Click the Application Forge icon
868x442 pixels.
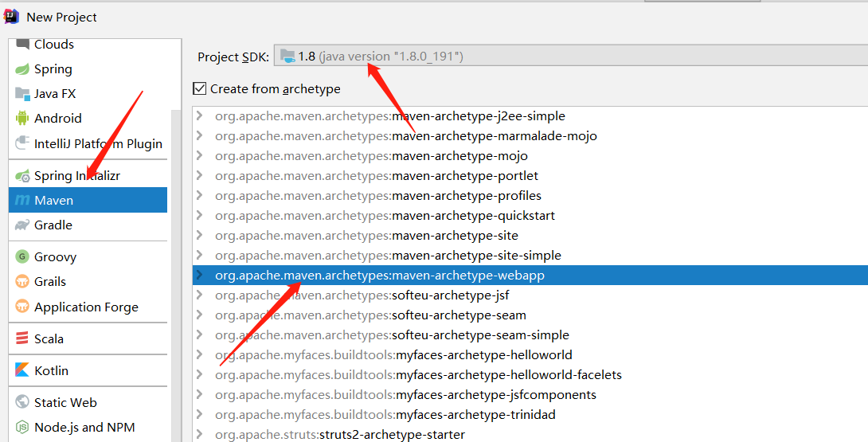pyautogui.click(x=22, y=307)
